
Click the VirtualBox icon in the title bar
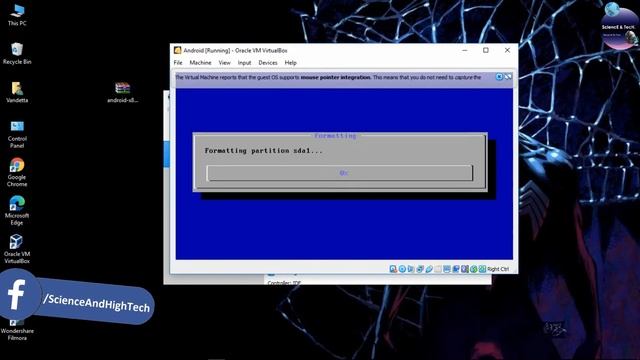click(x=178, y=50)
